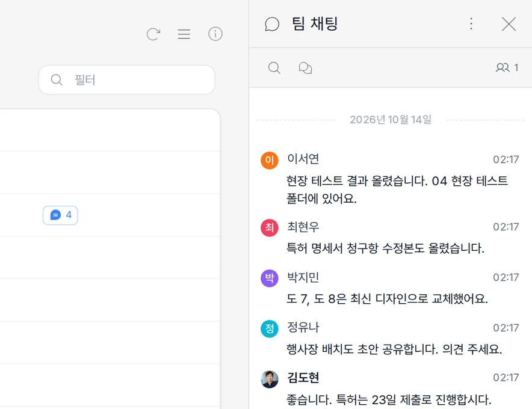Click the message about 도 7, 도 8
This screenshot has height=409, width=532.
pos(387,299)
